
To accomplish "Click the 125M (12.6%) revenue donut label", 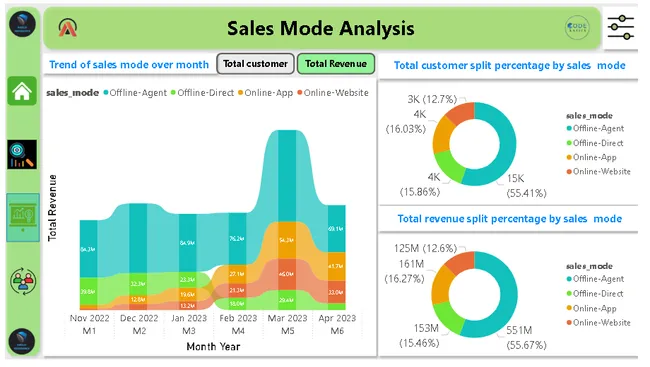I will pyautogui.click(x=425, y=248).
